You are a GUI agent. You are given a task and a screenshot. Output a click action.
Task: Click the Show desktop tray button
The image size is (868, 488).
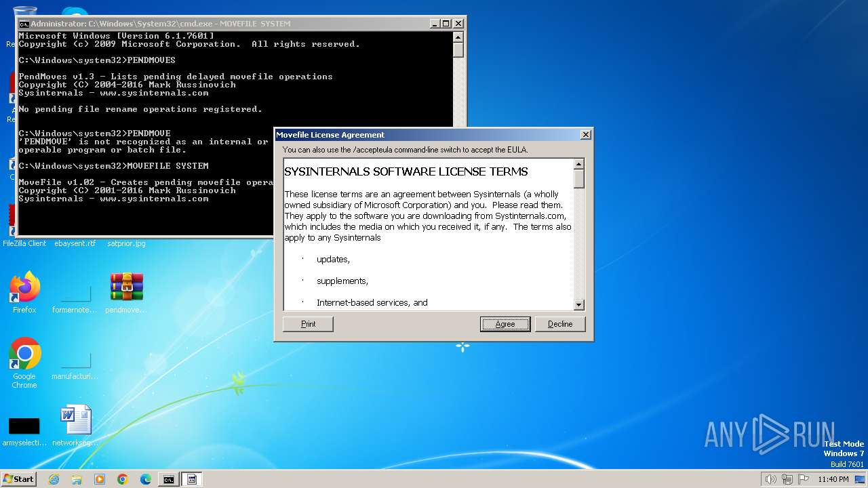(861, 479)
